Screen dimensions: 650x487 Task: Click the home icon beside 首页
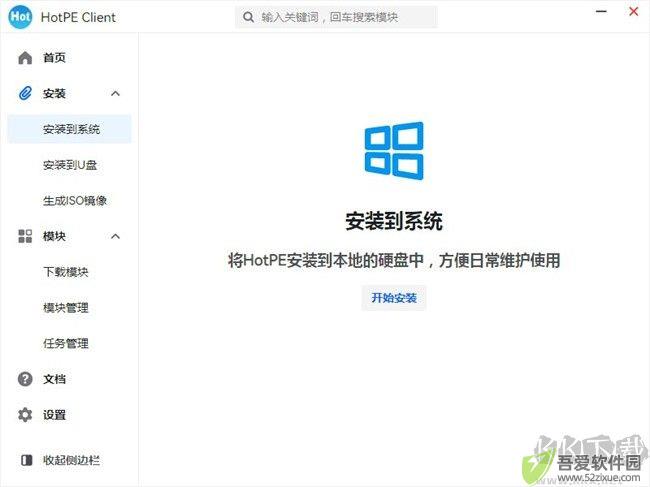(25, 58)
